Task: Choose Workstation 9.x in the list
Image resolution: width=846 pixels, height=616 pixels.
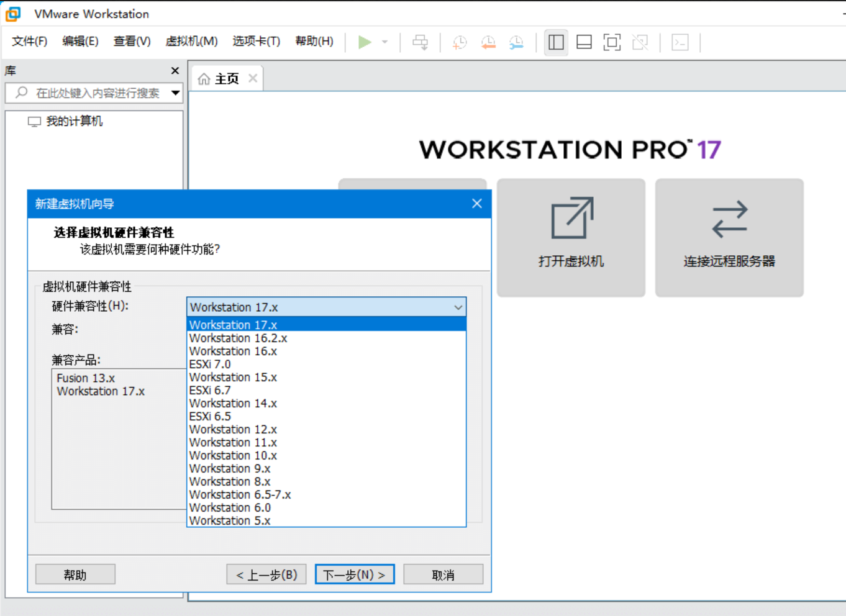Action: pos(327,468)
